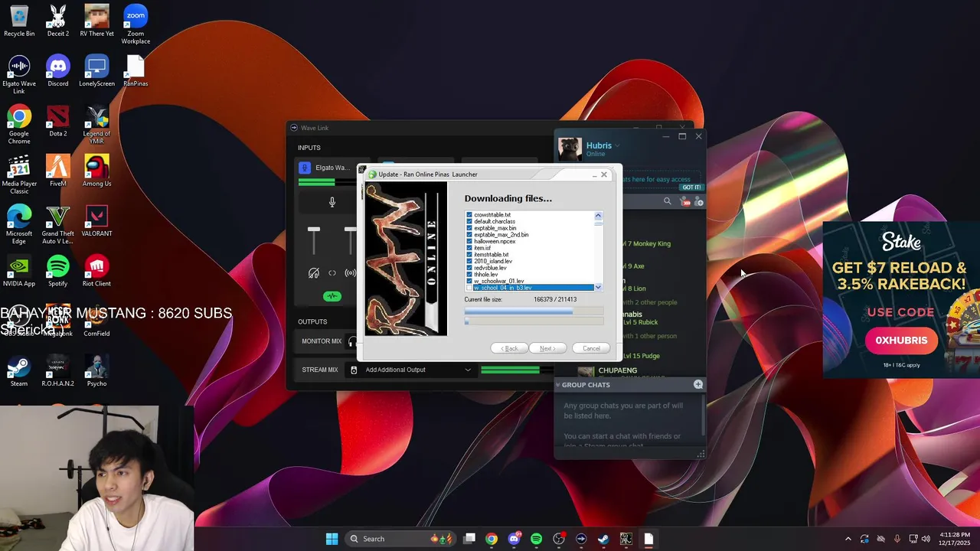
Task: Click the Next button in the launcher
Action: 547,348
